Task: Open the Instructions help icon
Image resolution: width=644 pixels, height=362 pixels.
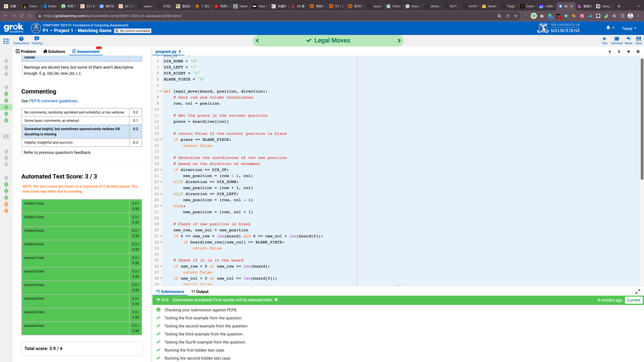Action: coord(21,39)
